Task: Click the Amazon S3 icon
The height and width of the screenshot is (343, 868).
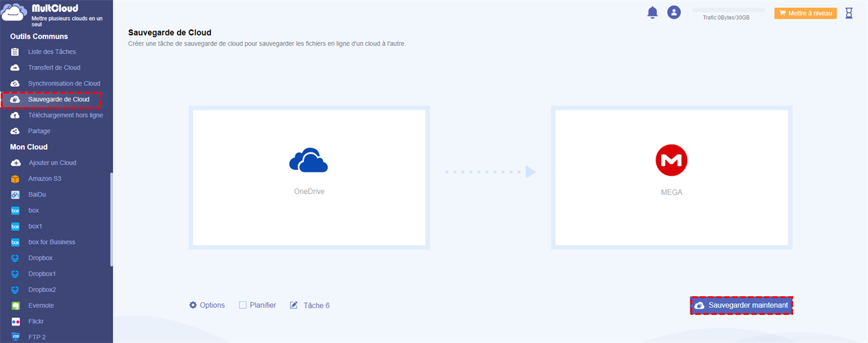Action: (15, 179)
